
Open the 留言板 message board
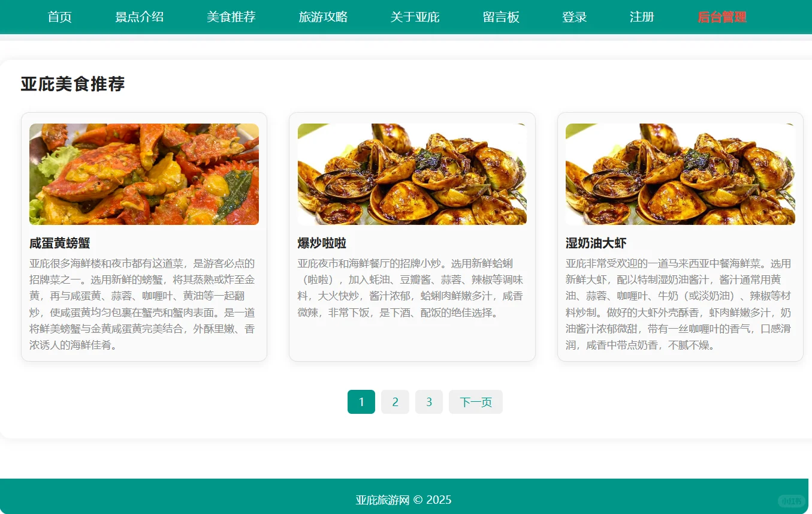501,17
